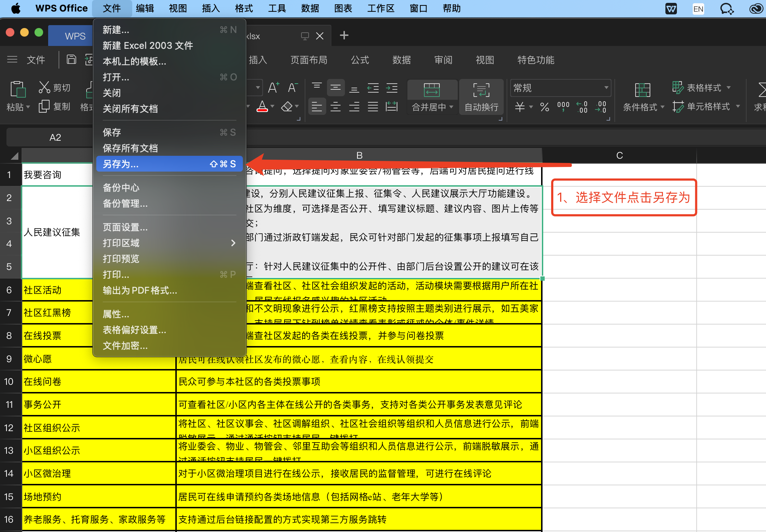This screenshot has height=532, width=766.
Task: Increase font size with A+ icon
Action: tap(273, 87)
